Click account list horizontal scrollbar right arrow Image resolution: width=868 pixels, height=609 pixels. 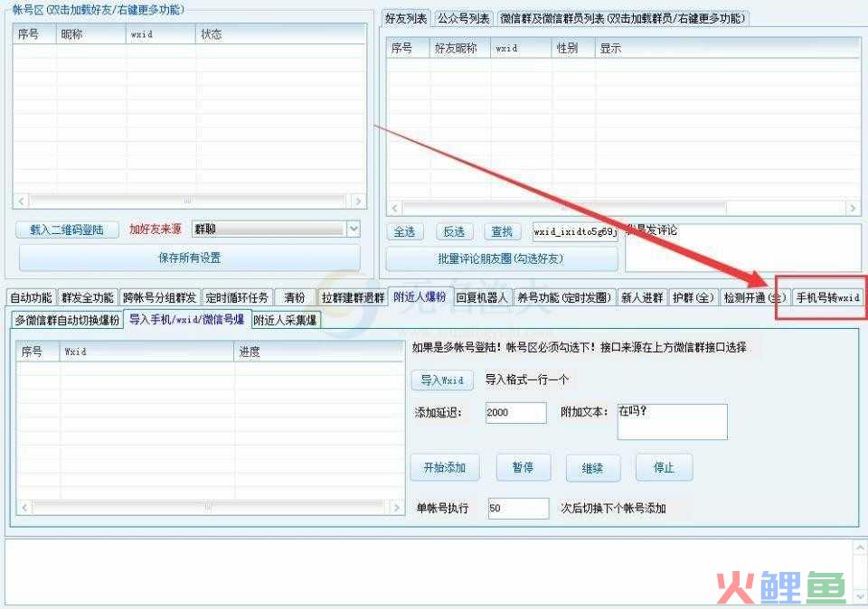pos(358,201)
